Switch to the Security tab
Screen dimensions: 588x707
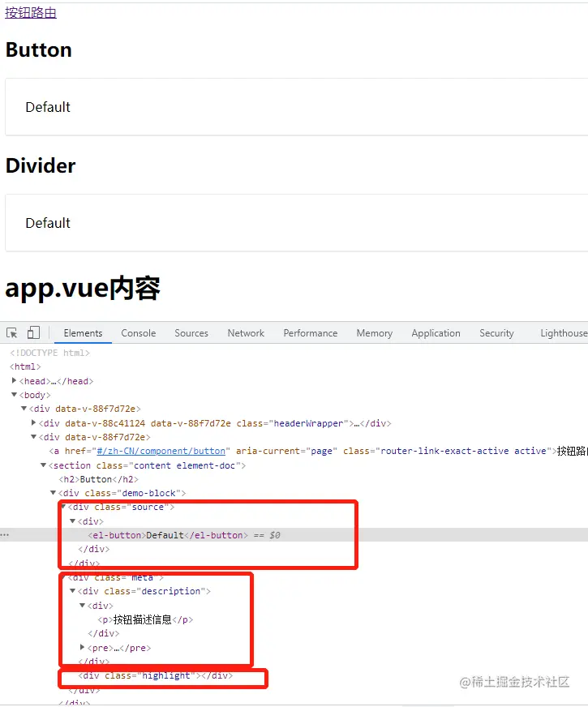coord(496,333)
